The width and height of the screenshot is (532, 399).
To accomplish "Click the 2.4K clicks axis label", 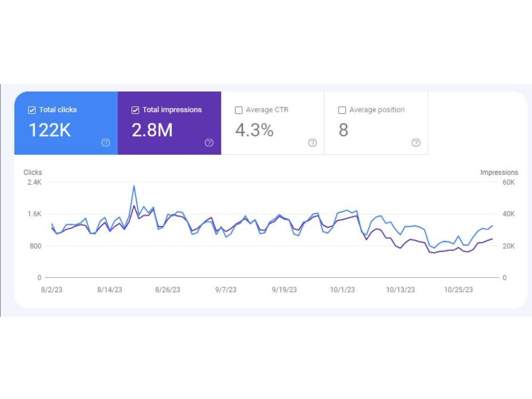I will (x=35, y=182).
